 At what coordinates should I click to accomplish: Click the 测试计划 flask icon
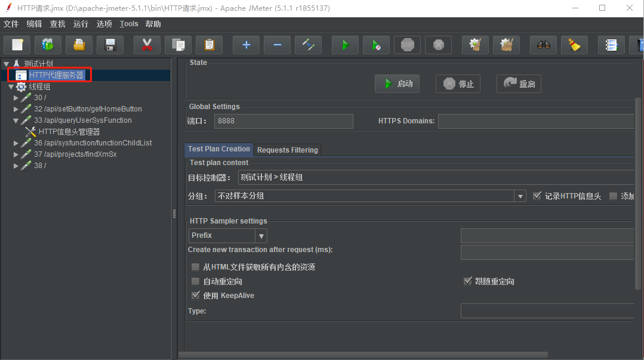(x=17, y=63)
